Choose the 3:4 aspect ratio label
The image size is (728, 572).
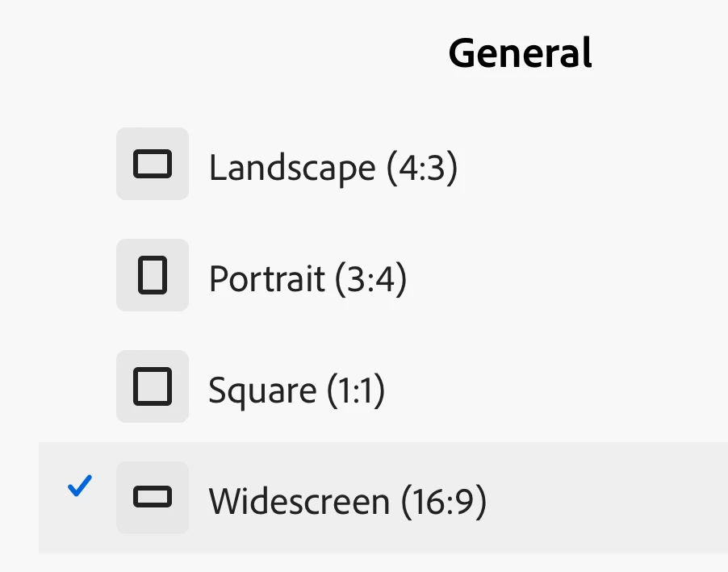(370, 279)
